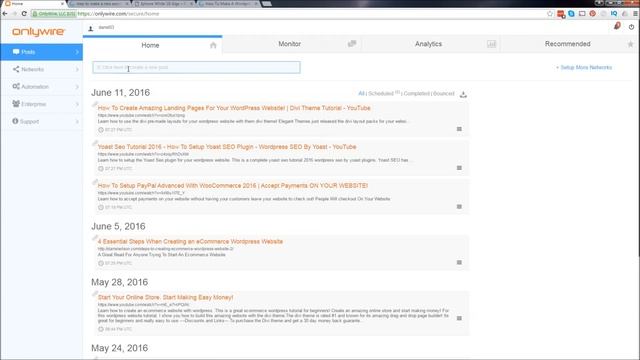The height and width of the screenshot is (360, 640).
Task: Click the Home tab house icon
Action: [x=213, y=45]
